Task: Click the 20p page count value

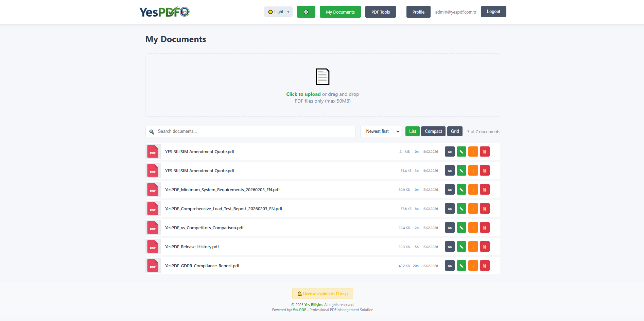Action: point(416,266)
